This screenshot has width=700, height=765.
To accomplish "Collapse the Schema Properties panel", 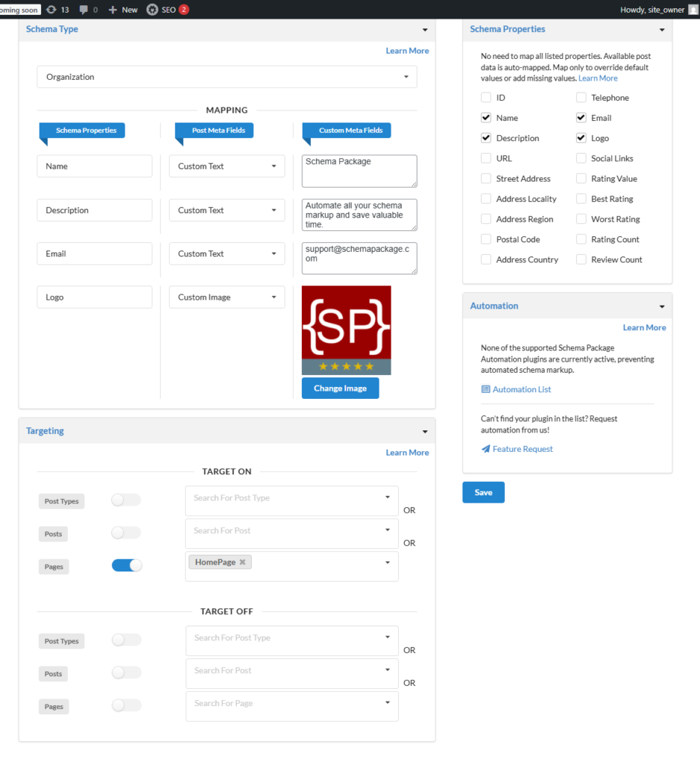I will point(662,30).
